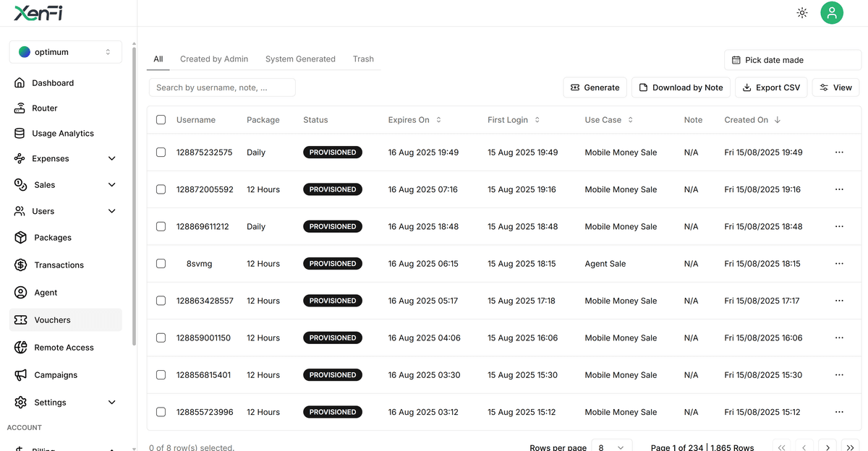Switch to Created by Admin tab
The width and height of the screenshot is (868, 451).
[x=214, y=59]
